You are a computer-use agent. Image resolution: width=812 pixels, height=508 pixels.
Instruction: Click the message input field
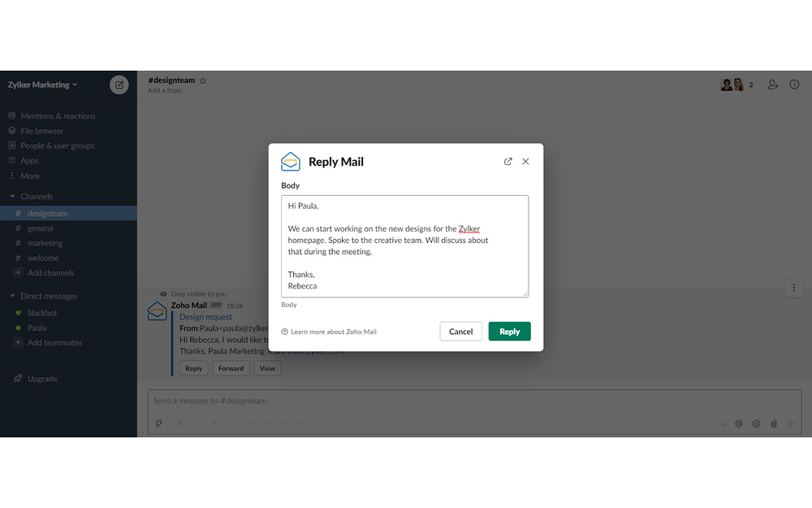[x=474, y=402]
